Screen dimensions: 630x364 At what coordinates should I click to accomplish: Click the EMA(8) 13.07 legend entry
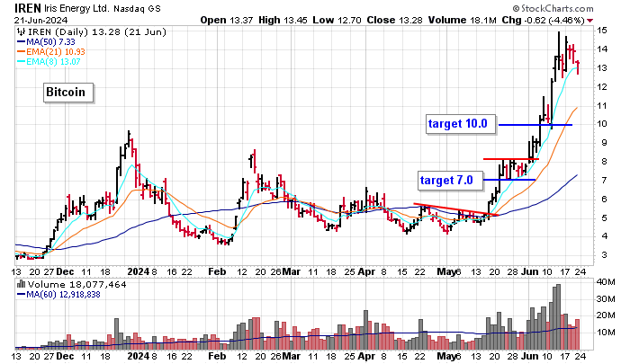coord(49,62)
